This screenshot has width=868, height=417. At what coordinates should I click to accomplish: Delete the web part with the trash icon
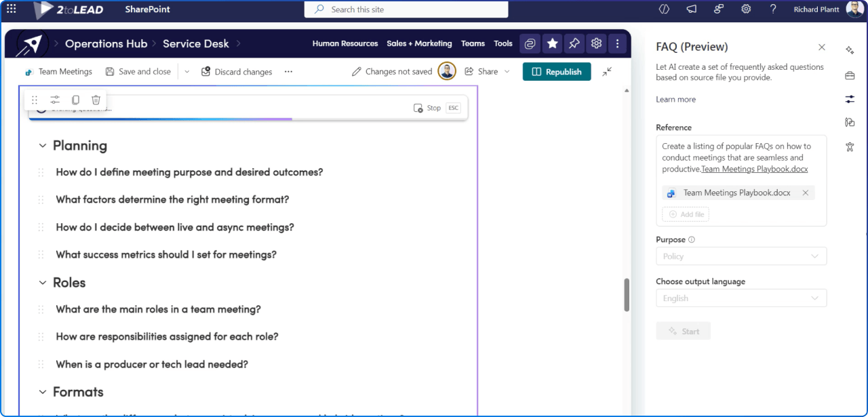pyautogui.click(x=96, y=100)
